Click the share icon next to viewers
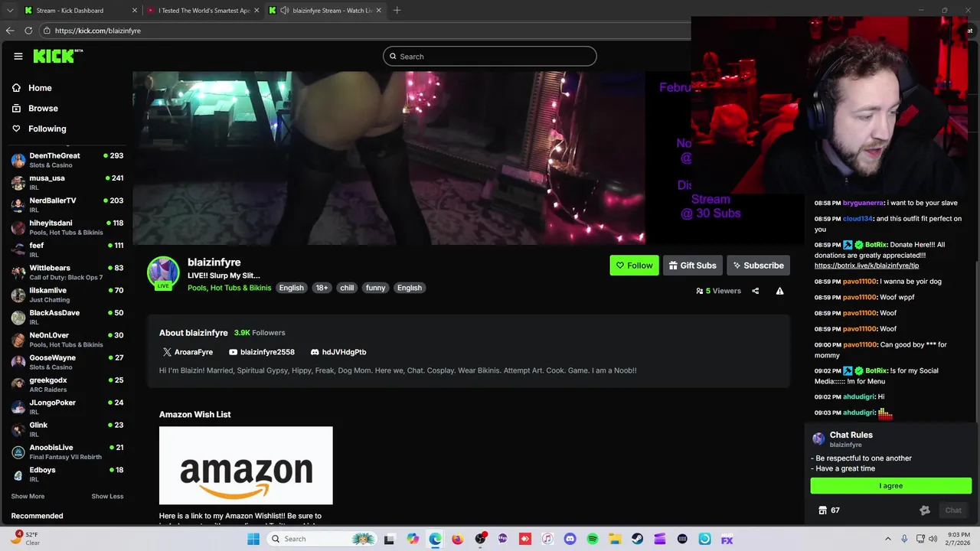 pos(755,291)
